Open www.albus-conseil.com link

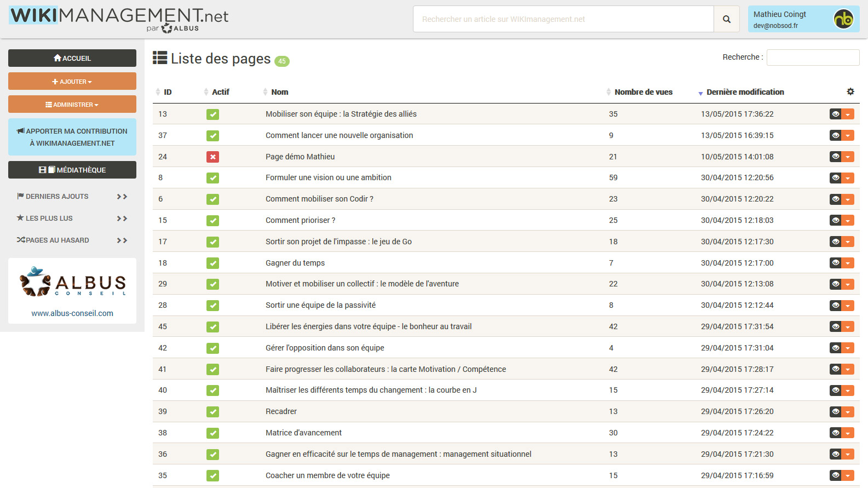point(72,313)
